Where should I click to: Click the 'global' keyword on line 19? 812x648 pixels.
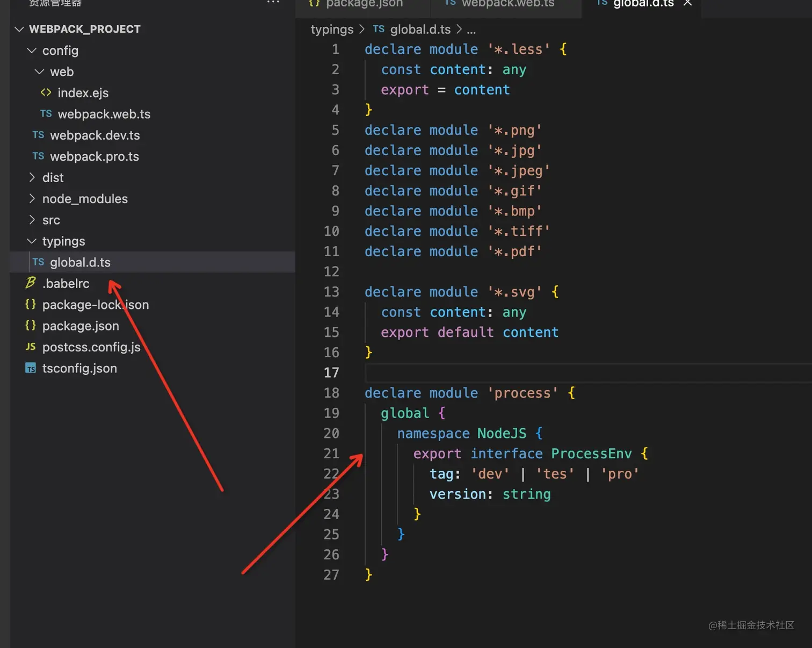pyautogui.click(x=405, y=413)
